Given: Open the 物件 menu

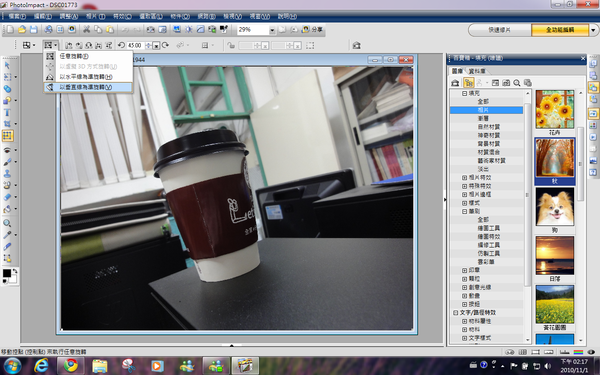Looking at the screenshot, I should coord(180,16).
